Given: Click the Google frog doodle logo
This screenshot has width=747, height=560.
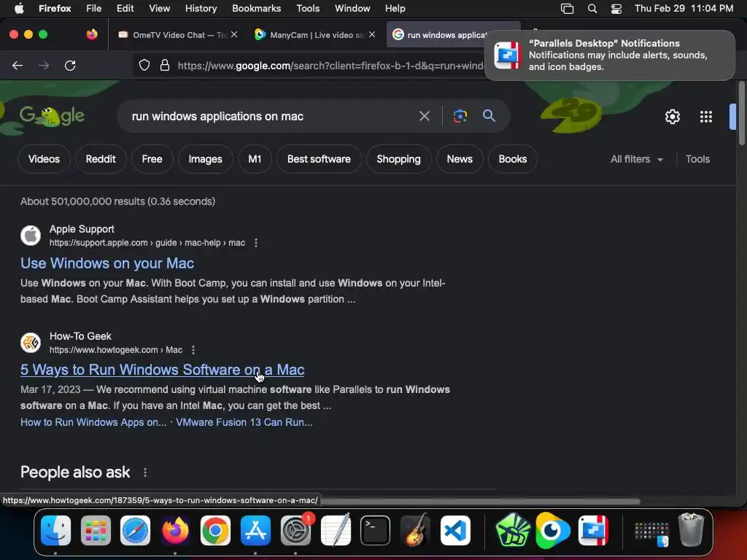Looking at the screenshot, I should point(52,116).
